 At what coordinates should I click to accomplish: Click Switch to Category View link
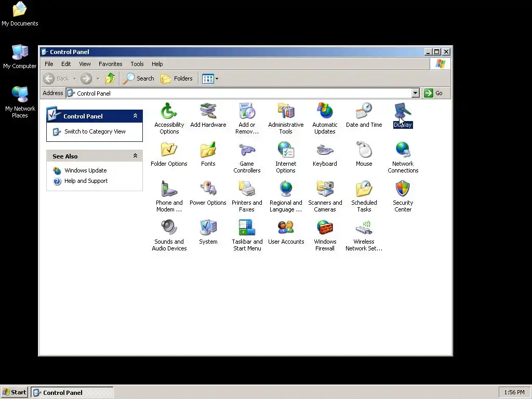95,131
